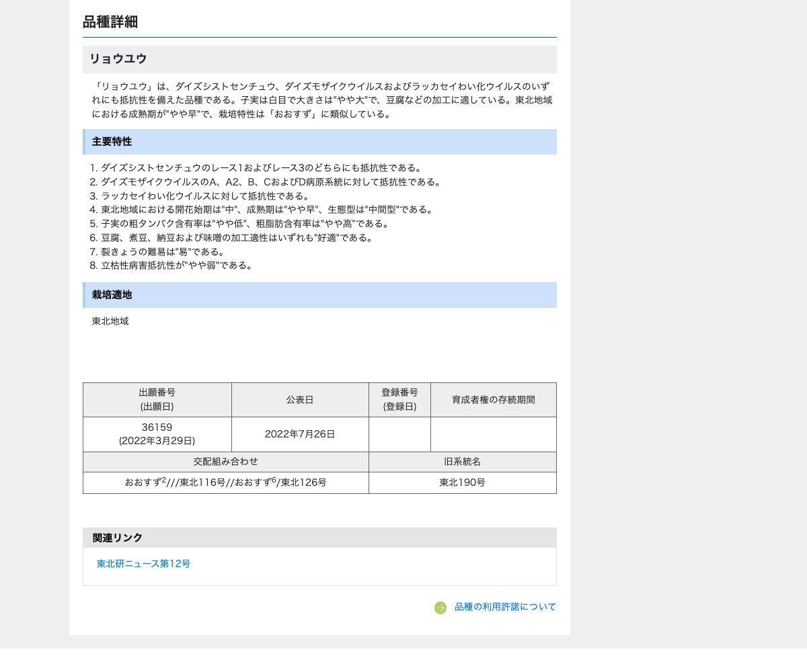Click the 2022年7月26日 publication date cell

tap(300, 434)
